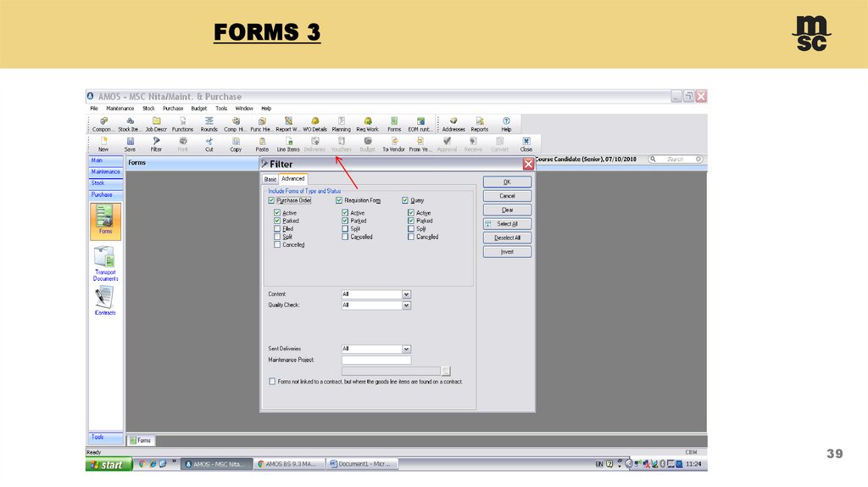The height and width of the screenshot is (487, 868).
Task: Click the Close toolbar icon
Action: coord(526,144)
